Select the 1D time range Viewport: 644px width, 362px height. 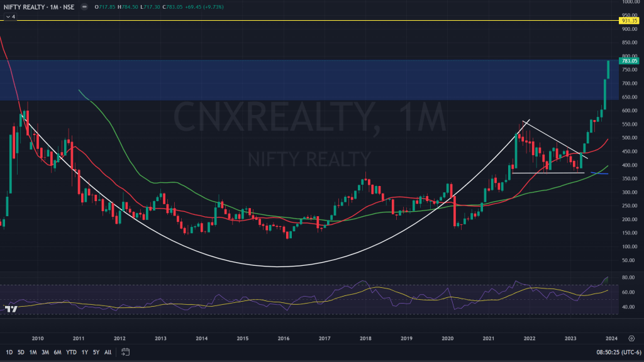point(9,352)
